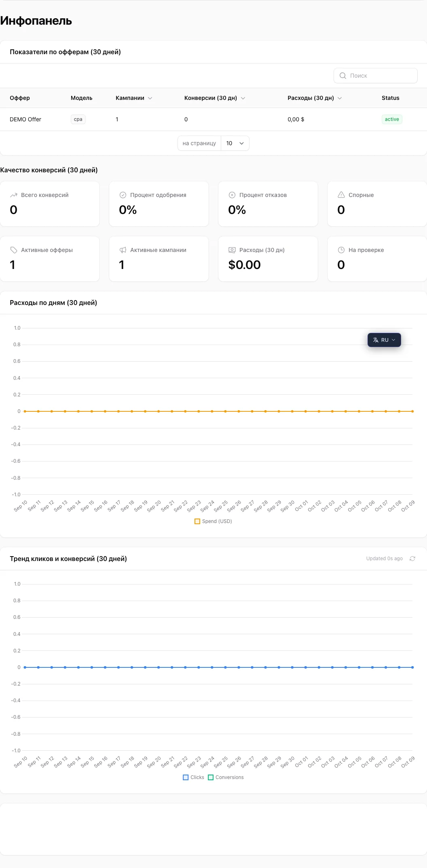Click the clock icon on На проверке card
Image resolution: width=427 pixels, height=868 pixels.
tap(341, 250)
